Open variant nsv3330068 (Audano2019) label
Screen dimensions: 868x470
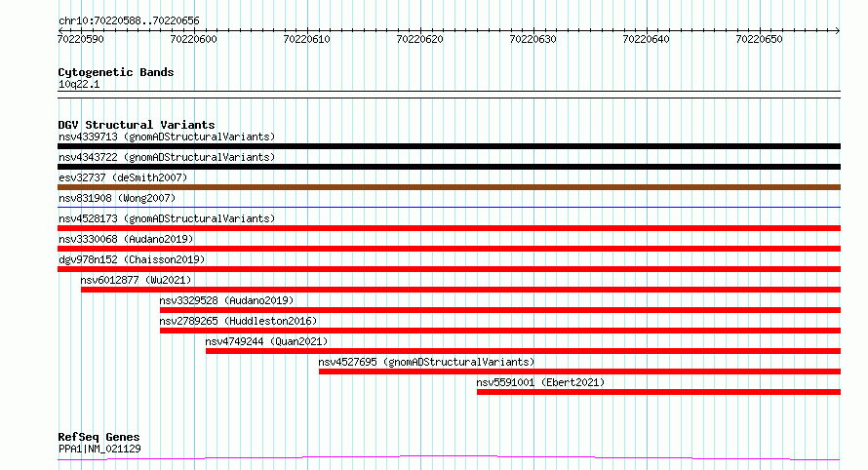click(126, 239)
